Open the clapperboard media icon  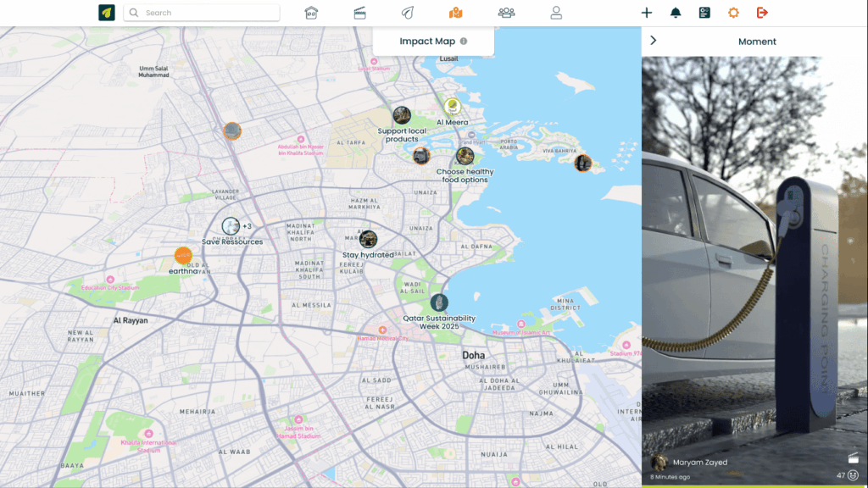[359, 12]
